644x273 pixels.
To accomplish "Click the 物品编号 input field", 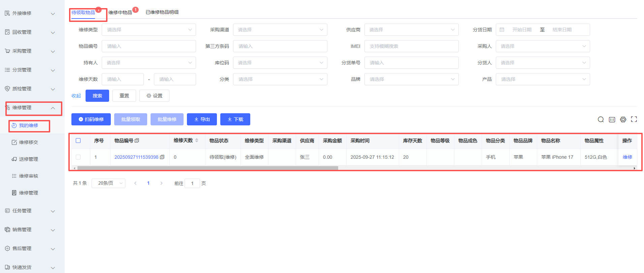I will coord(149,46).
